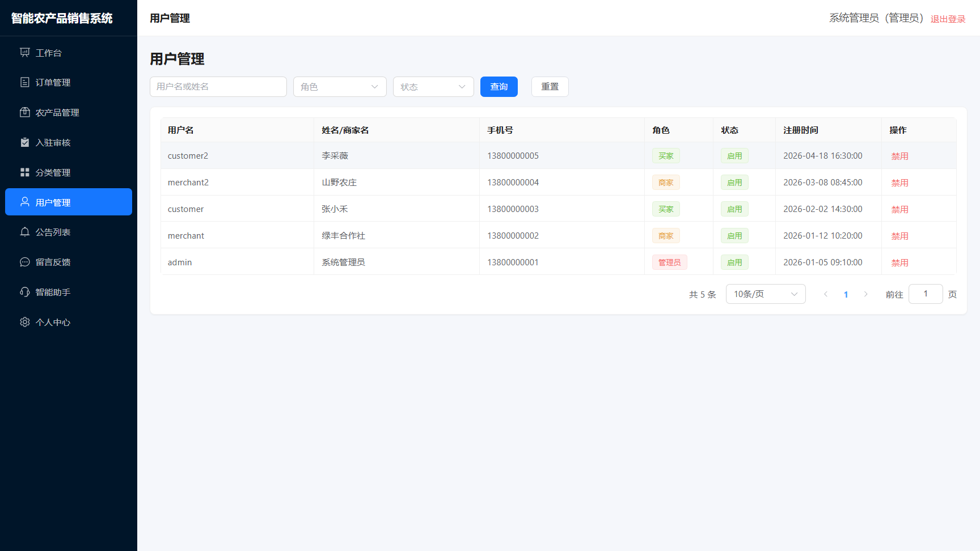Click the 手机号 column header
Screen dimensions: 980x551
[x=500, y=130]
